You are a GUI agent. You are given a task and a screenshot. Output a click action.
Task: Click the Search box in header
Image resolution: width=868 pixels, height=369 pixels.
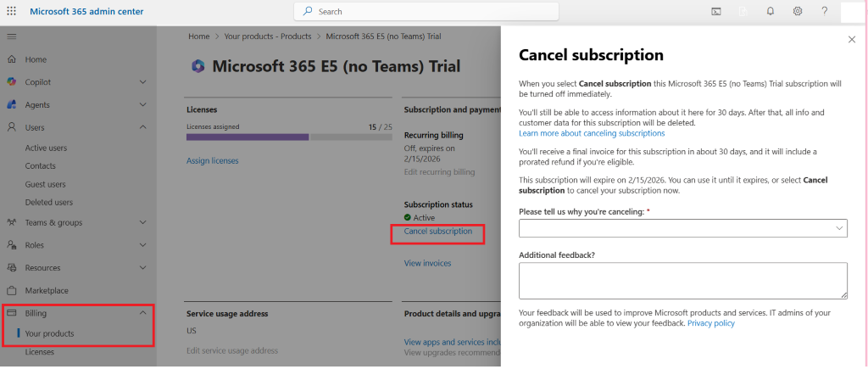click(x=426, y=11)
